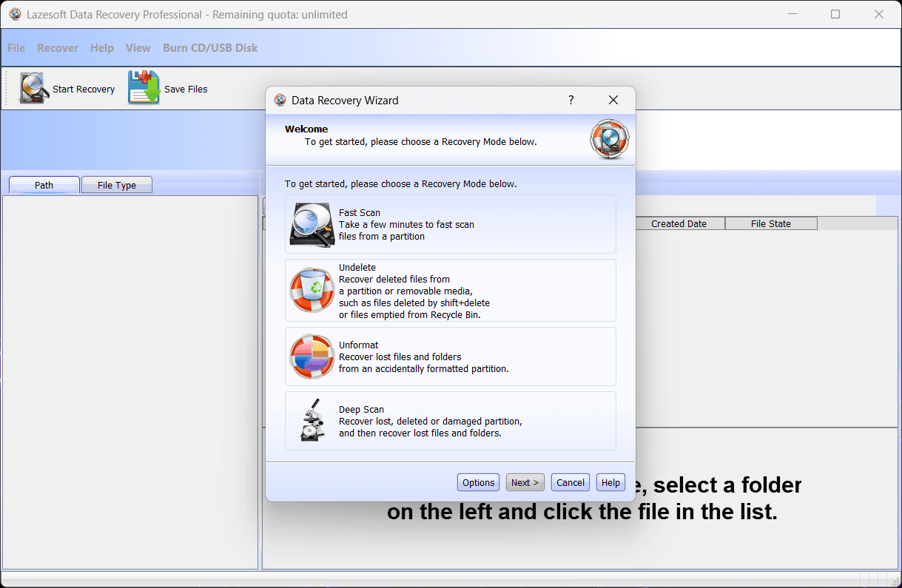This screenshot has width=902, height=588.
Task: Click the Start Recovery label
Action: [84, 89]
